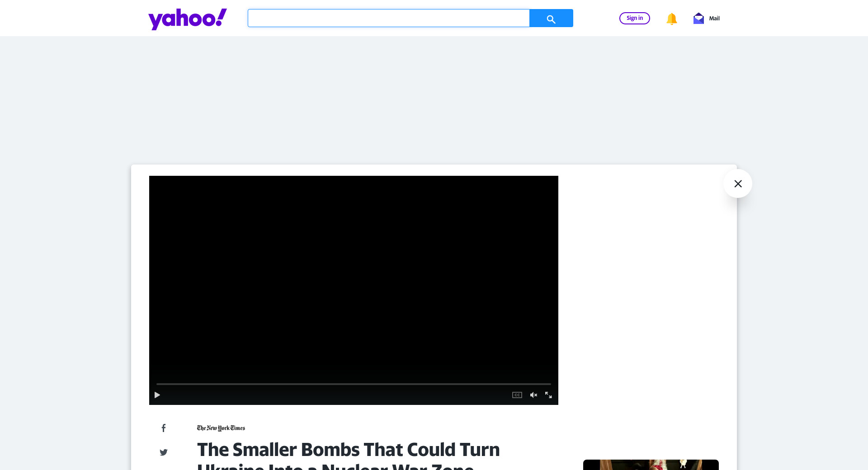Expand the video to fullscreen
Image resolution: width=868 pixels, height=470 pixels.
coord(548,395)
